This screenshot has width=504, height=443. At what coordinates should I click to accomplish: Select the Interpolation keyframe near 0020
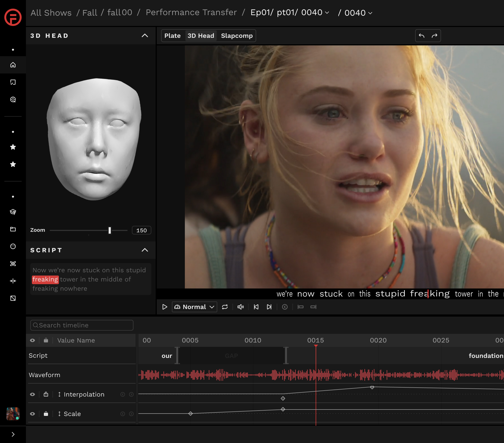pos(372,387)
